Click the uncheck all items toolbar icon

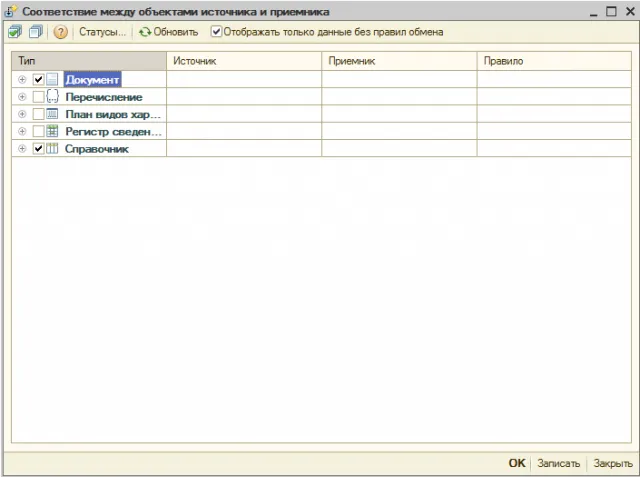[36, 32]
